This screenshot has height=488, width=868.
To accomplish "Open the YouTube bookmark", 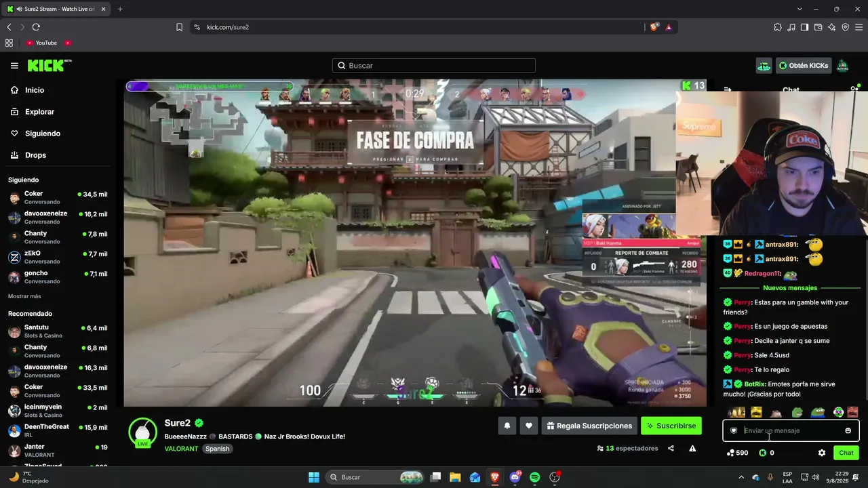I will (41, 43).
